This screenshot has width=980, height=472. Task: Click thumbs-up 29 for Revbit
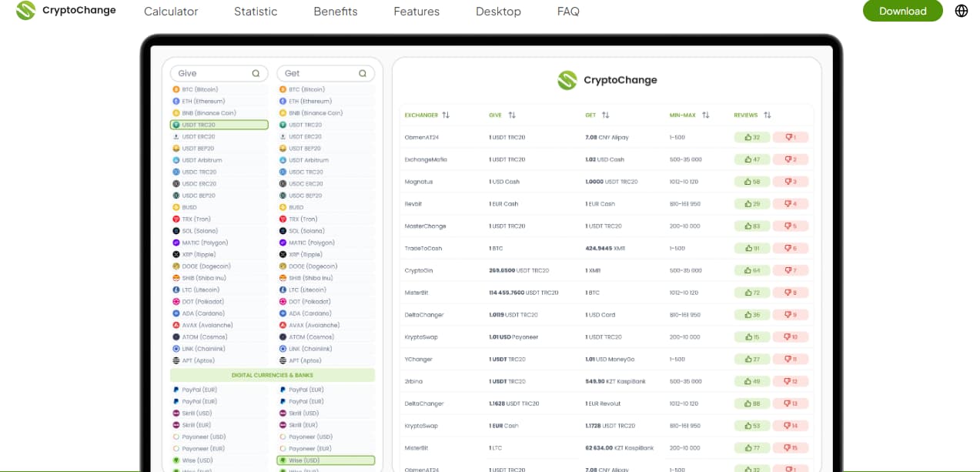(752, 204)
